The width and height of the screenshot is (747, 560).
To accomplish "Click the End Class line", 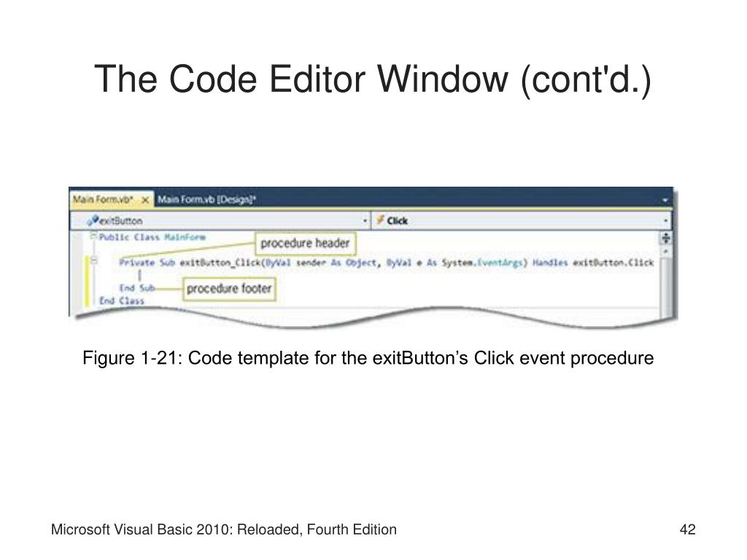I will click(x=122, y=301).
